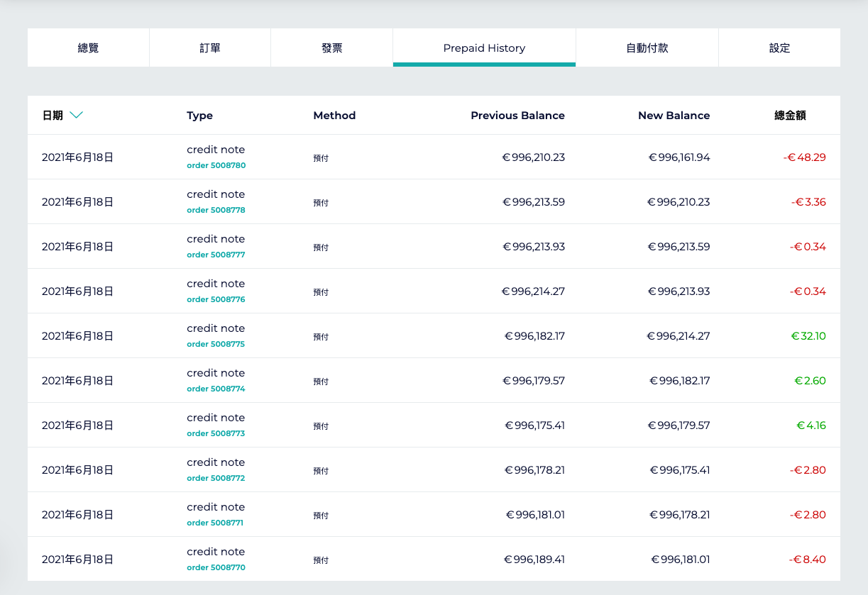Switch to the 總覽 tab
The height and width of the screenshot is (595, 868).
(x=88, y=48)
